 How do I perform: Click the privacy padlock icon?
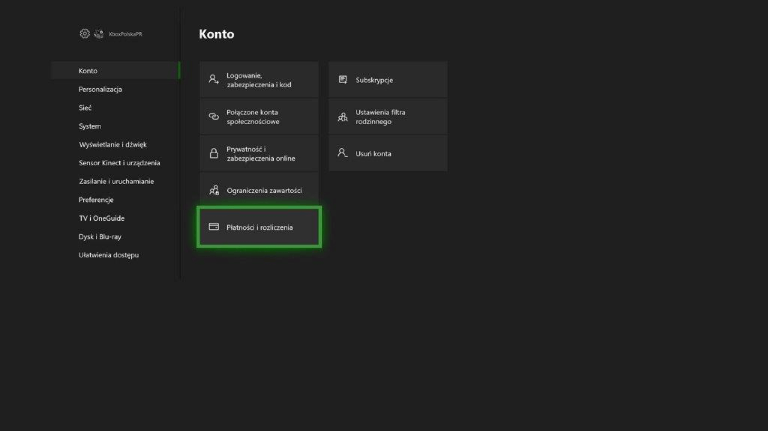click(214, 153)
